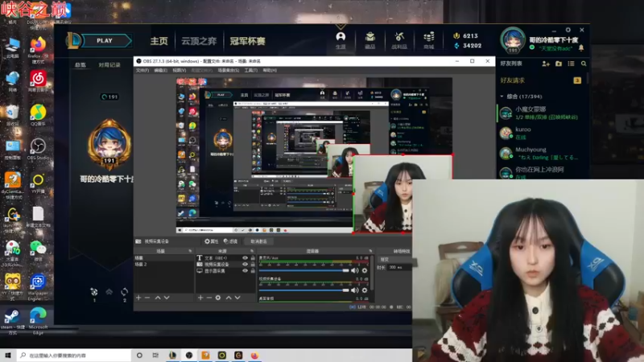Mute 麦克风/Aux with the speaker icon
The image size is (644, 362).
point(355,270)
